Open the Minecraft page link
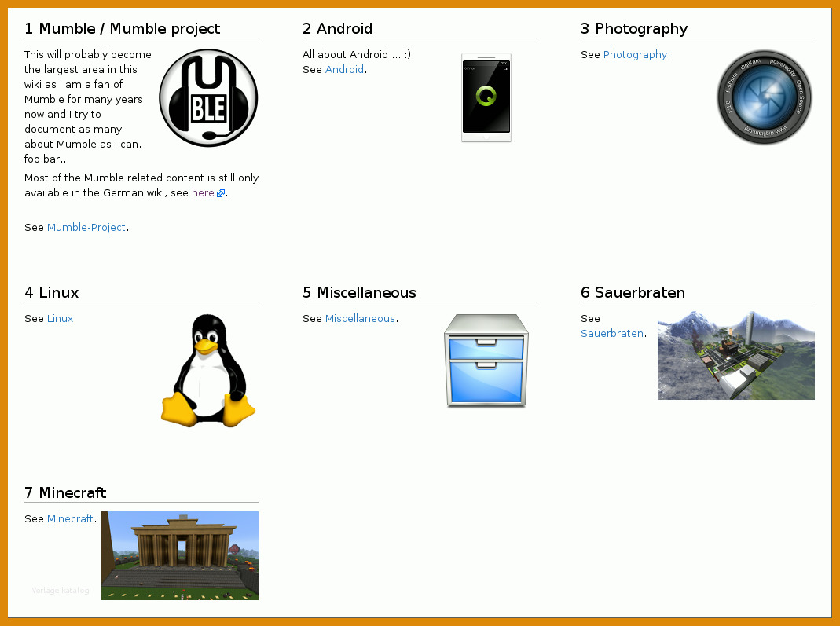The width and height of the screenshot is (840, 626). tap(70, 519)
